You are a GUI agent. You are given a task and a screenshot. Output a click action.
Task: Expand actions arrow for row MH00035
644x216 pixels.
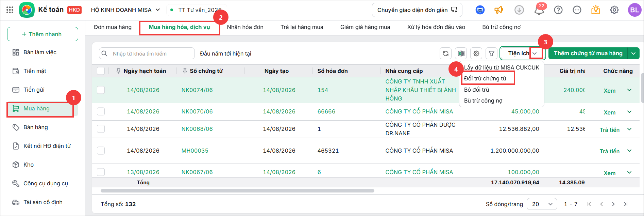point(629,151)
